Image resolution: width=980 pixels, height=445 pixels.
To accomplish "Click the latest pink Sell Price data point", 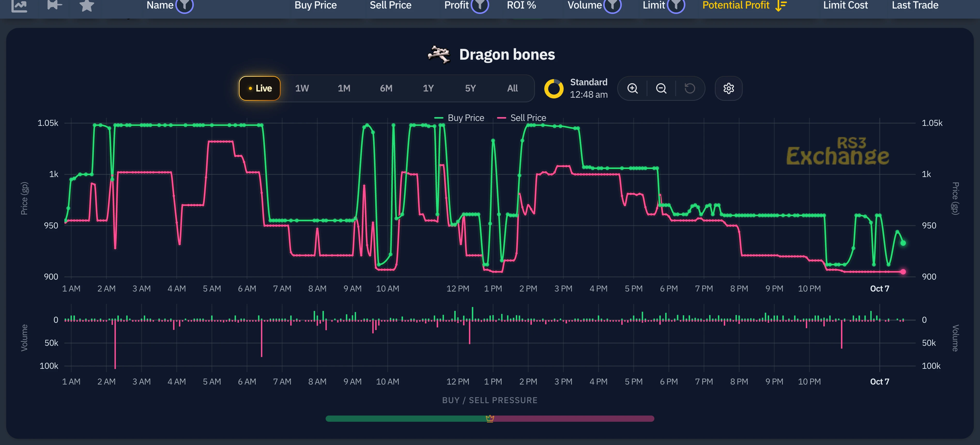I will click(x=903, y=272).
